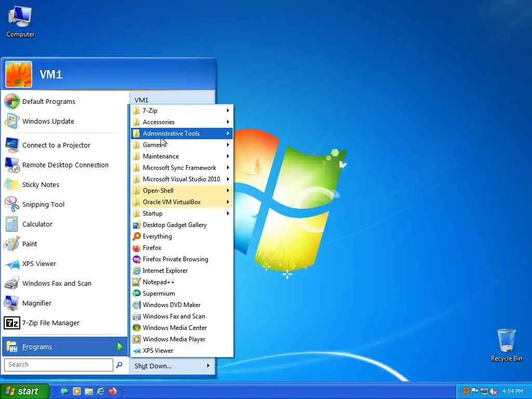
Task: Open Default Programs from start menu
Action: 64,101
